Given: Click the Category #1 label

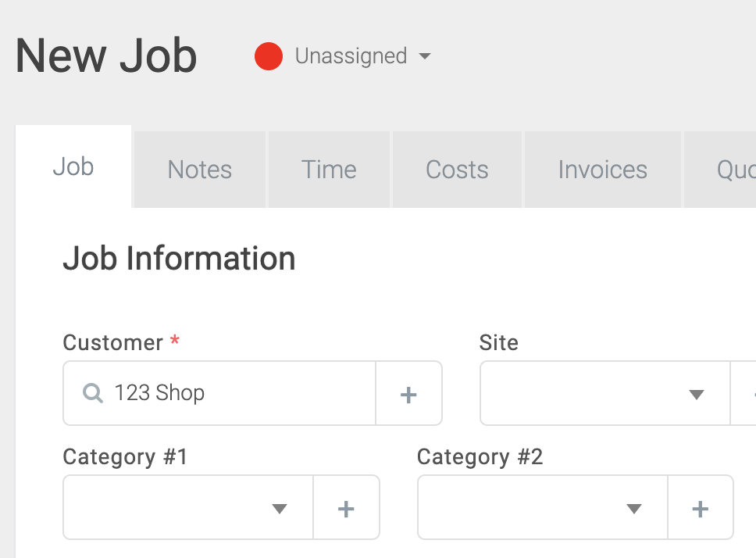Looking at the screenshot, I should 125,457.
